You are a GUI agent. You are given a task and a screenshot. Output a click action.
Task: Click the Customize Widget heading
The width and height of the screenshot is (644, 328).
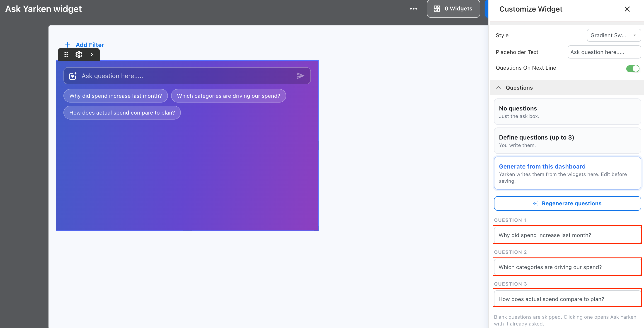pos(531,9)
